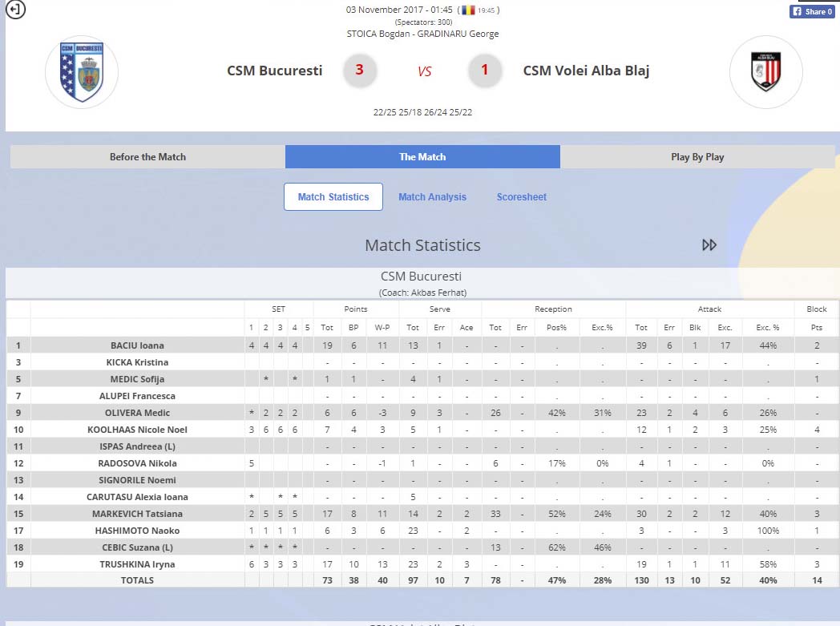Click the Spectators: 300 text
The width and height of the screenshot is (840, 626).
pos(423,22)
